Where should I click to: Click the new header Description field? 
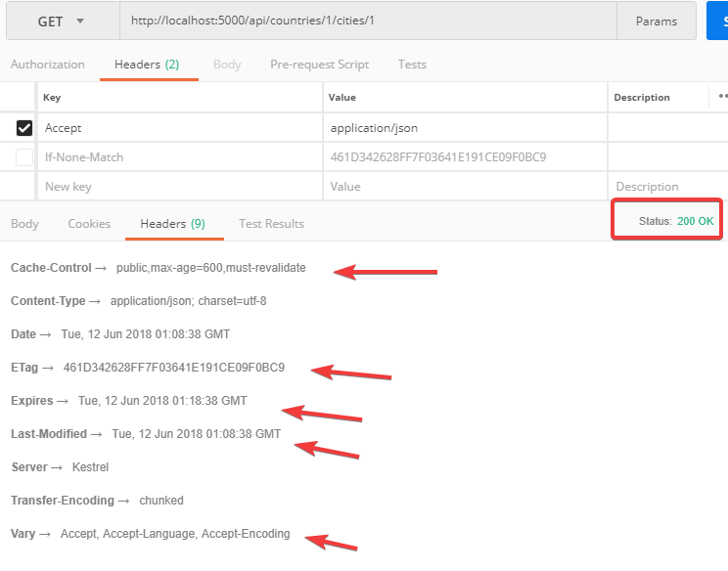pos(665,187)
